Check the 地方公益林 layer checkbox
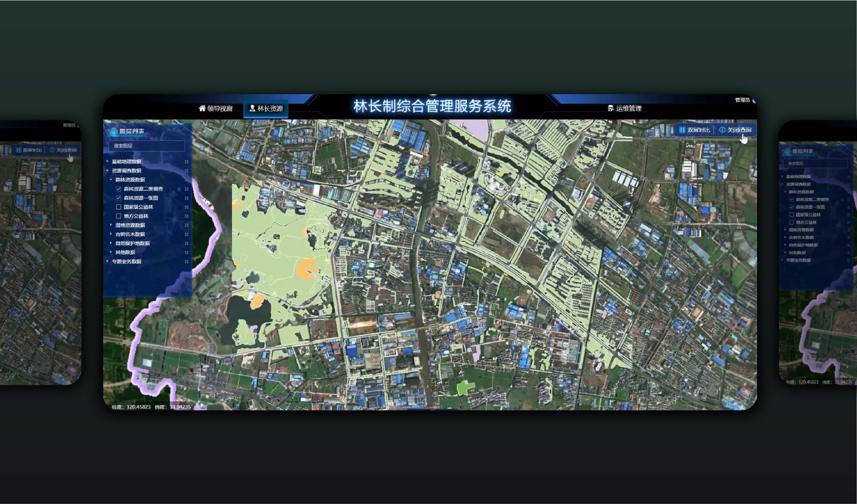The height and width of the screenshot is (504, 857). [118, 216]
